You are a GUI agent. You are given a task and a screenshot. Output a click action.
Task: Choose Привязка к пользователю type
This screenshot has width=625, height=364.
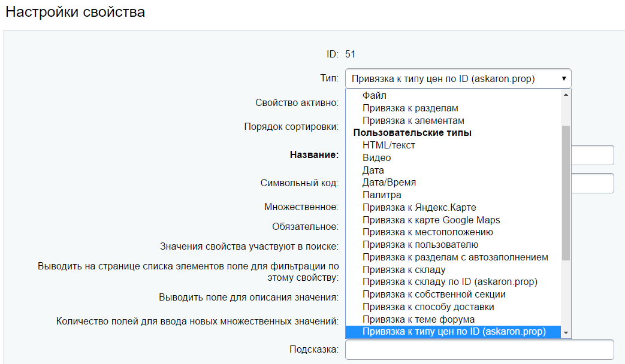coord(420,245)
